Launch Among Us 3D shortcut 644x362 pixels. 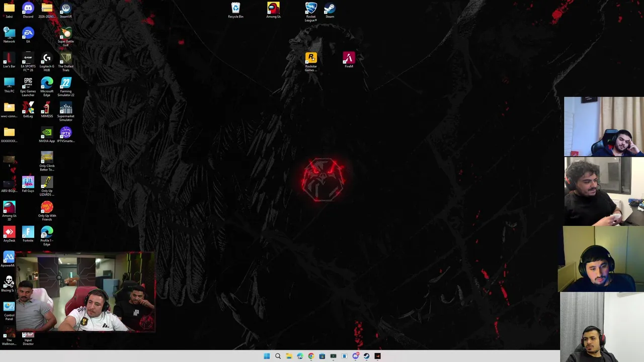[x=9, y=211]
